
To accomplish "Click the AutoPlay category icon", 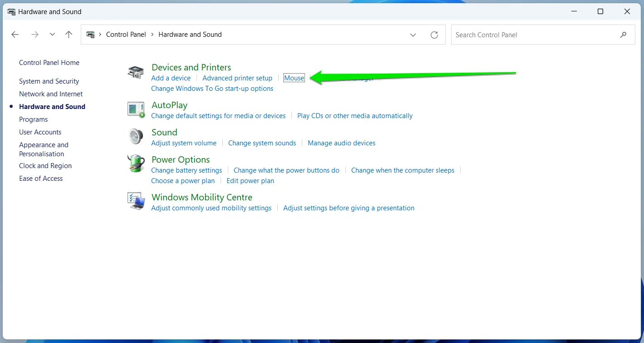I will [136, 109].
